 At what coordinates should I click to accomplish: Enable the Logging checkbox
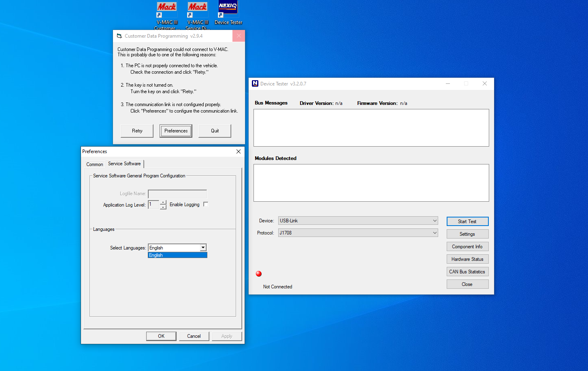click(206, 204)
